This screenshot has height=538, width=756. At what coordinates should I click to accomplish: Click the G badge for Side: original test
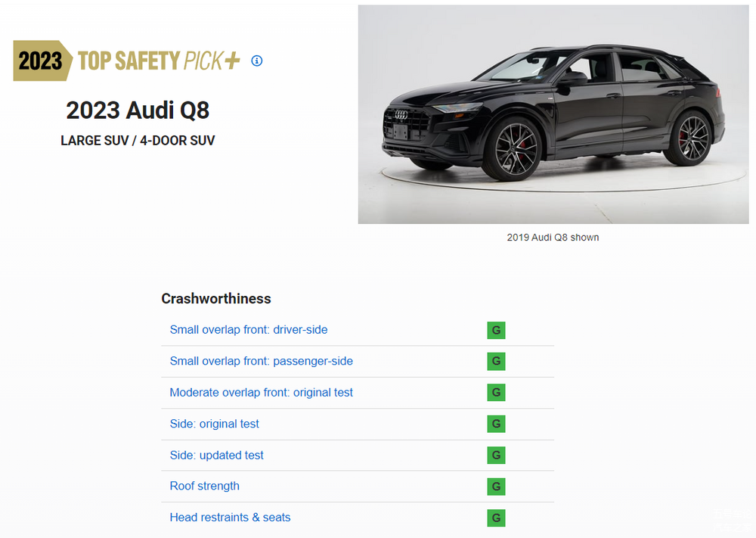496,424
